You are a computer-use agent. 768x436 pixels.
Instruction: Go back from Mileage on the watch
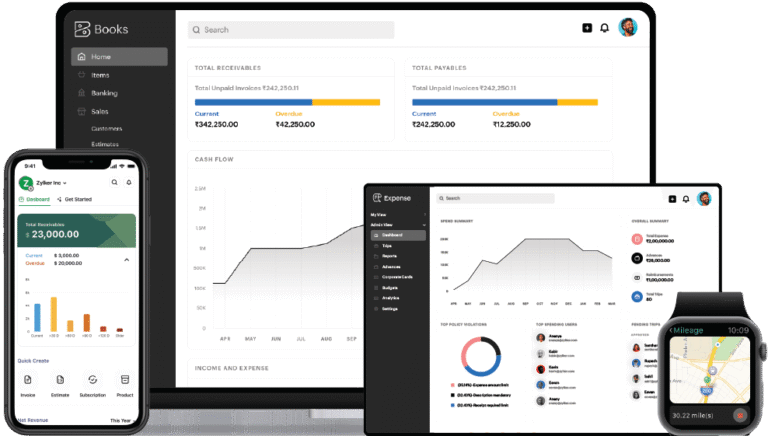(672, 330)
